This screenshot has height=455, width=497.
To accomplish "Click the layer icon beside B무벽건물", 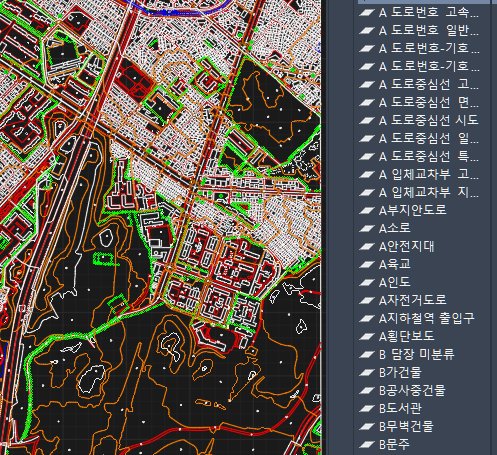I will click(367, 427).
